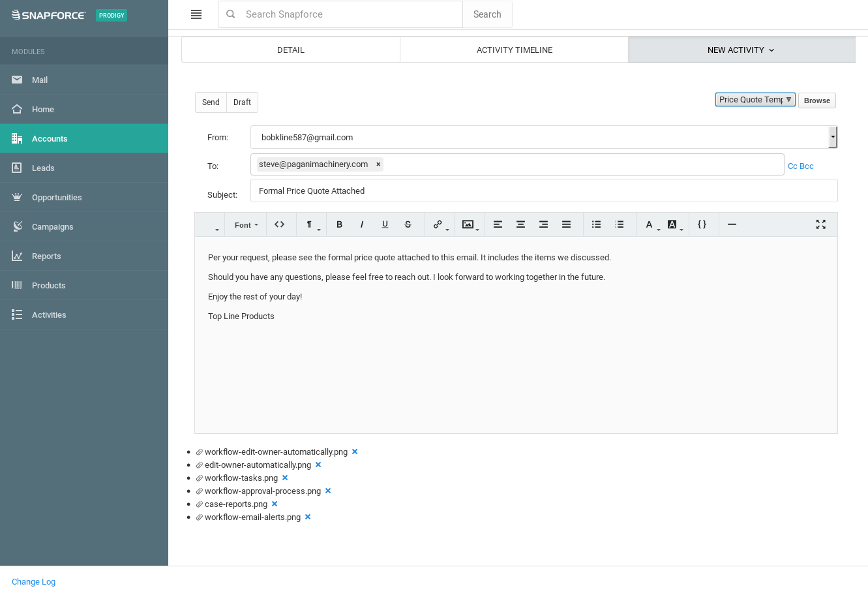Click the Search Snapforce field
This screenshot has width=868, height=597.
[340, 14]
